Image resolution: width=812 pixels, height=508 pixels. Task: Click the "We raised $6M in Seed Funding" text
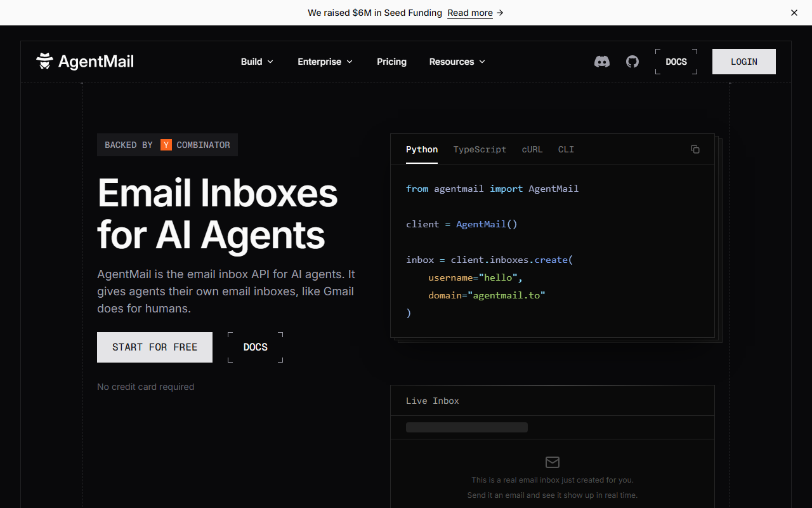(x=375, y=13)
